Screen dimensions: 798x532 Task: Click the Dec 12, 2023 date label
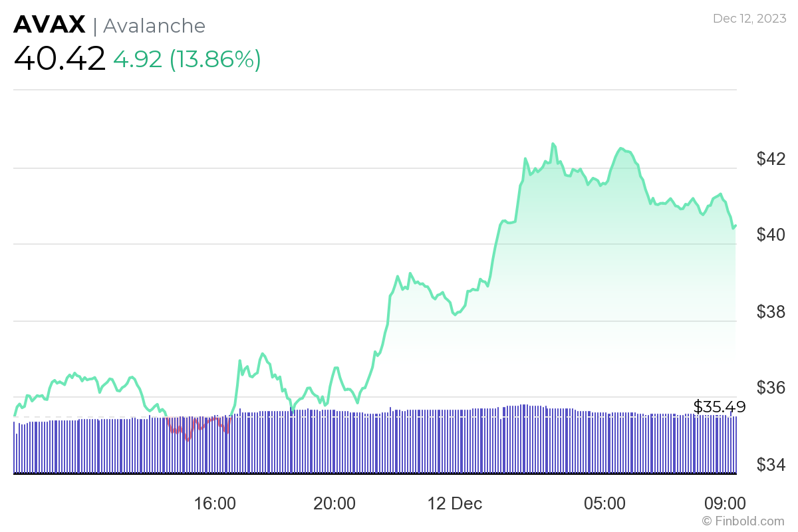coord(748,19)
